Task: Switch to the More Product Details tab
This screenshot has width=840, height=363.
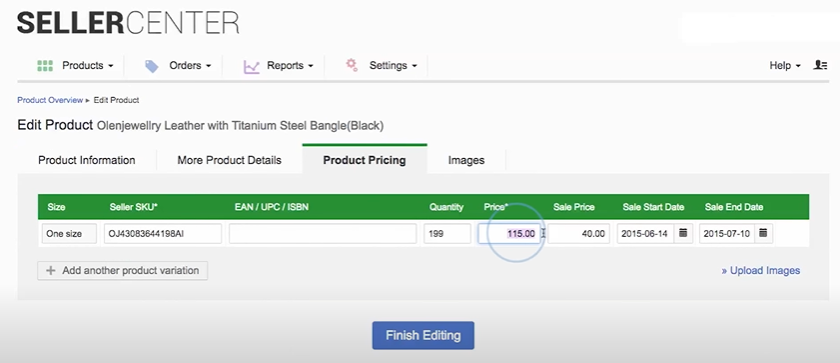Action: pyautogui.click(x=229, y=160)
